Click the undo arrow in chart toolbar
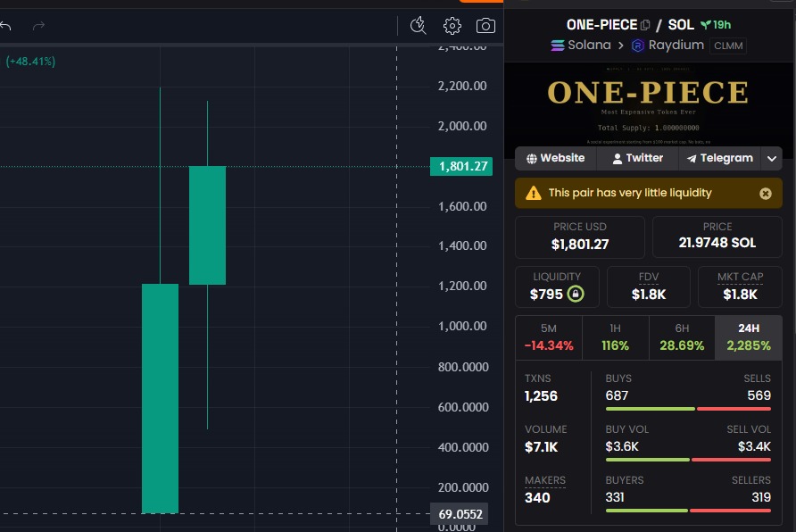The image size is (796, 532). point(5,25)
